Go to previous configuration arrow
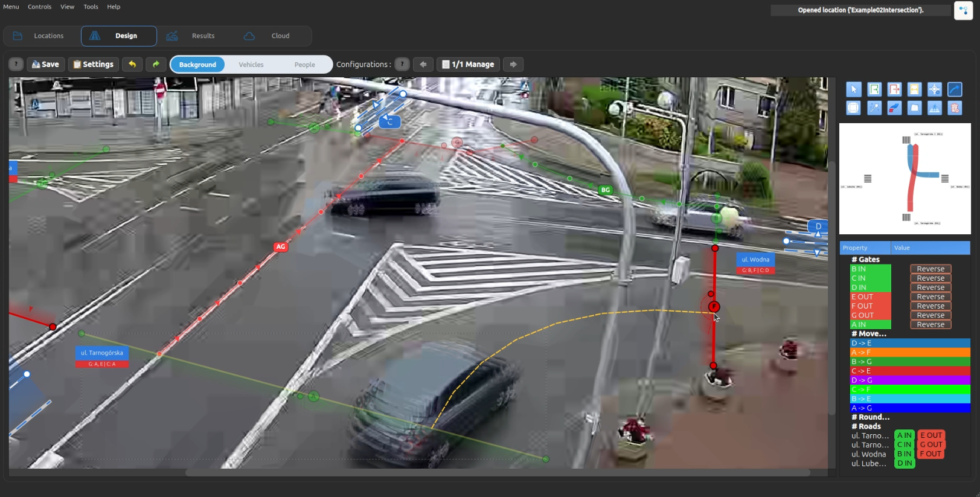980x497 pixels. (x=423, y=64)
